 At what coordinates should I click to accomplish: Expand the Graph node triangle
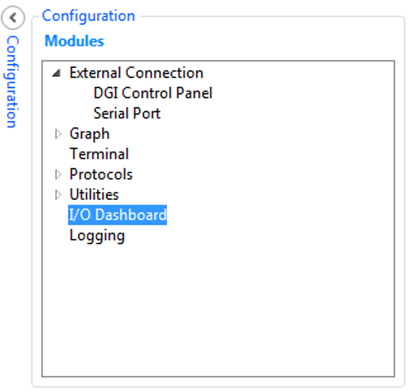click(58, 134)
